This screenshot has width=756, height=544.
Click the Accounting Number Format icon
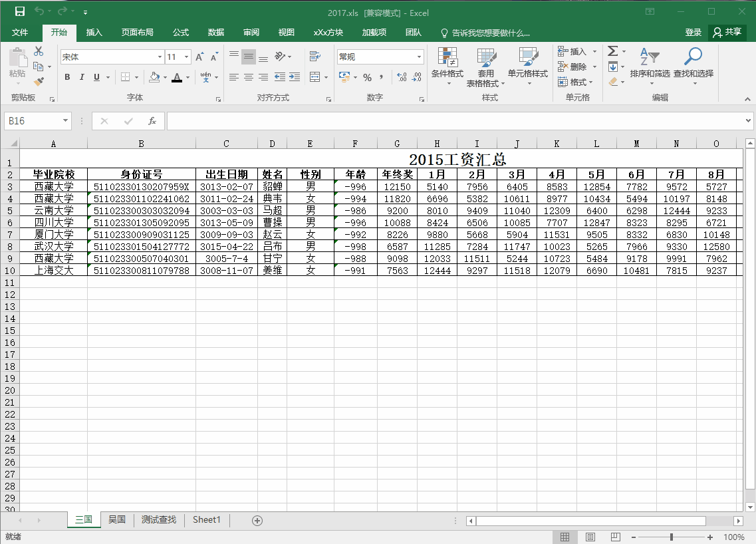coord(344,77)
